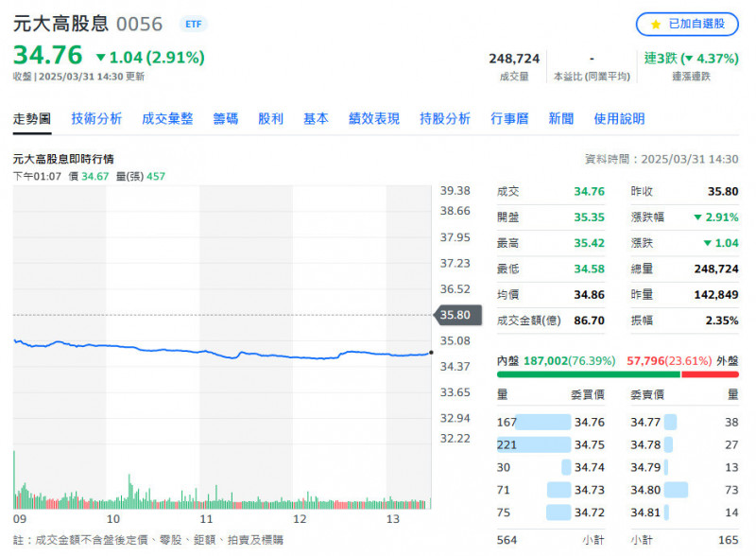Open the 使用說明 tab
The height and width of the screenshot is (556, 756).
point(619,119)
